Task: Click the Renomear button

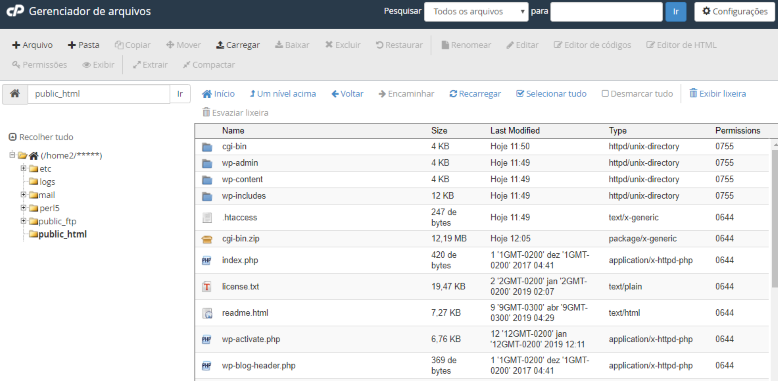Action: pyautogui.click(x=466, y=45)
